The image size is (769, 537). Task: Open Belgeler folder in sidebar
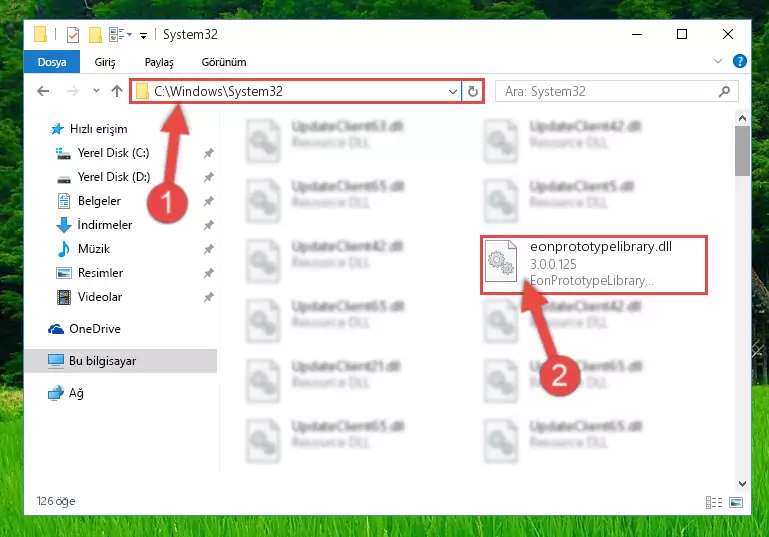89,201
